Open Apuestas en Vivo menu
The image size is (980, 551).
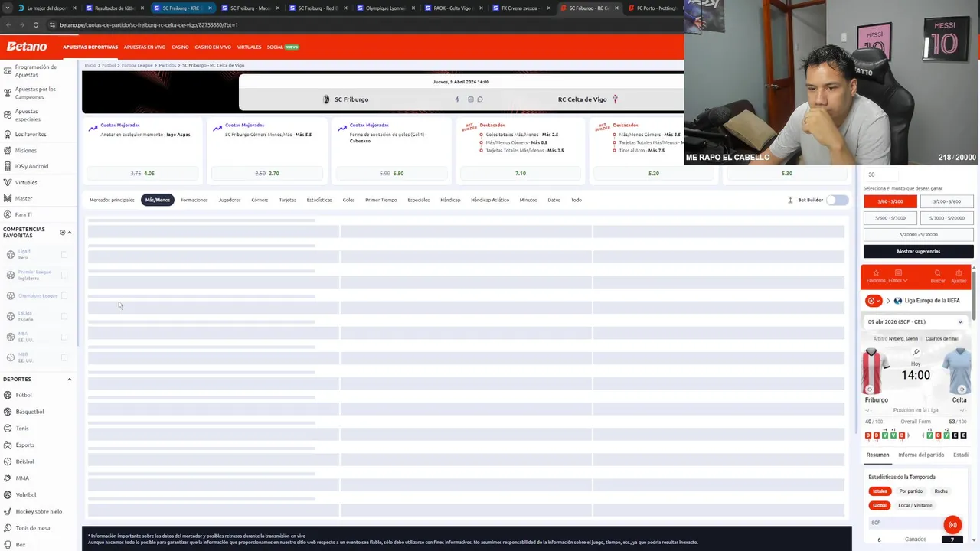145,47
